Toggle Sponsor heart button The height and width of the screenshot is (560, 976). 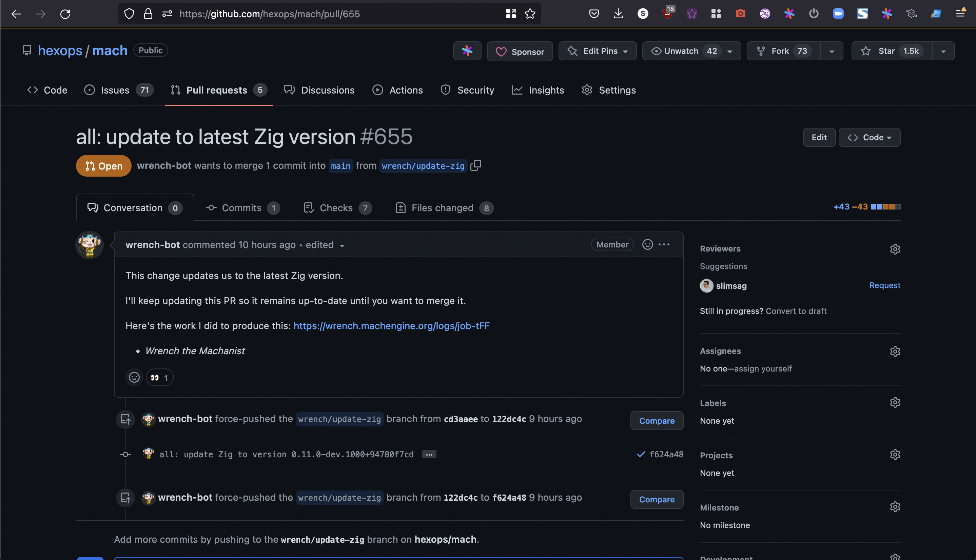tap(520, 51)
